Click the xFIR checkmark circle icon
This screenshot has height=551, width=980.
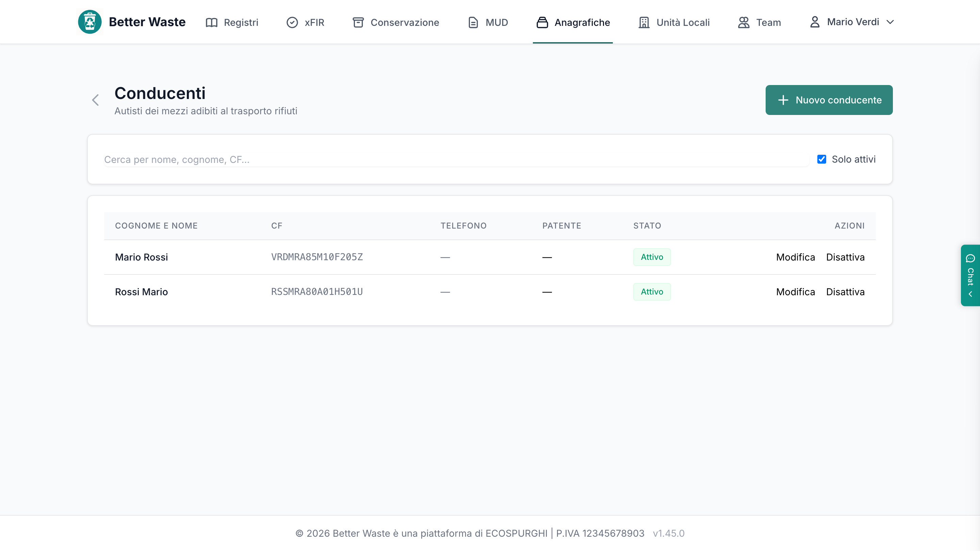(292, 22)
